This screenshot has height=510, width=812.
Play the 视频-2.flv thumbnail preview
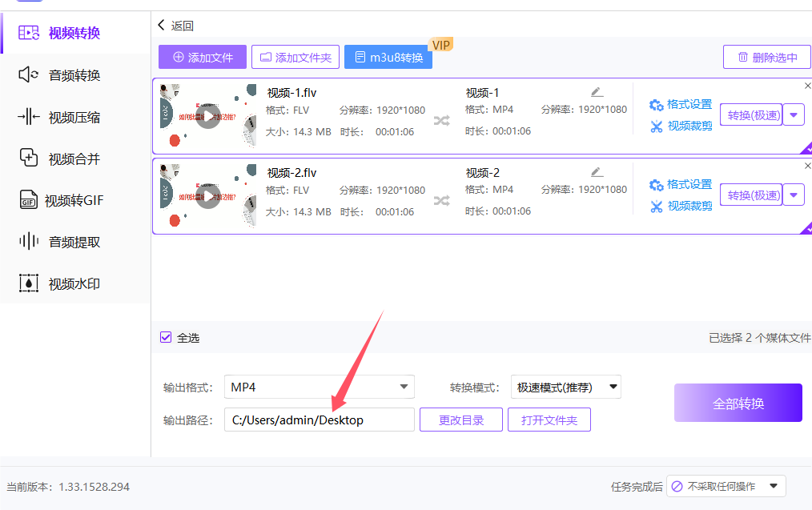(208, 197)
